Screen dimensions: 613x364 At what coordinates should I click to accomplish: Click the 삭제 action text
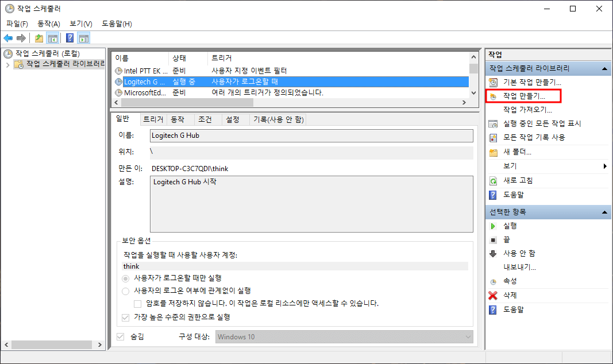[510, 296]
